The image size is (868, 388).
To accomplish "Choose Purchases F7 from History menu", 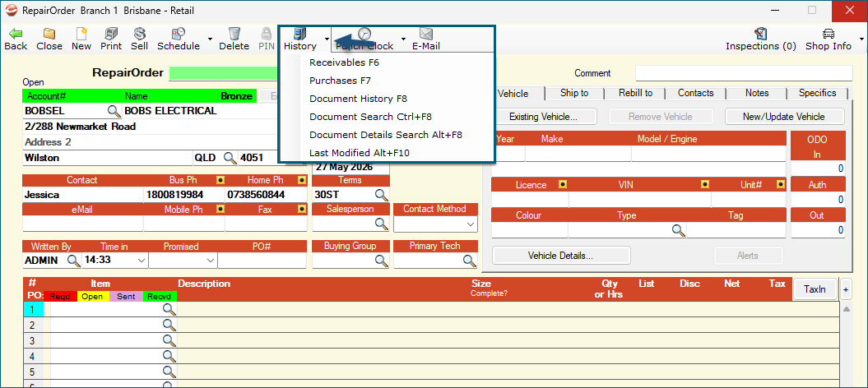I will 341,81.
